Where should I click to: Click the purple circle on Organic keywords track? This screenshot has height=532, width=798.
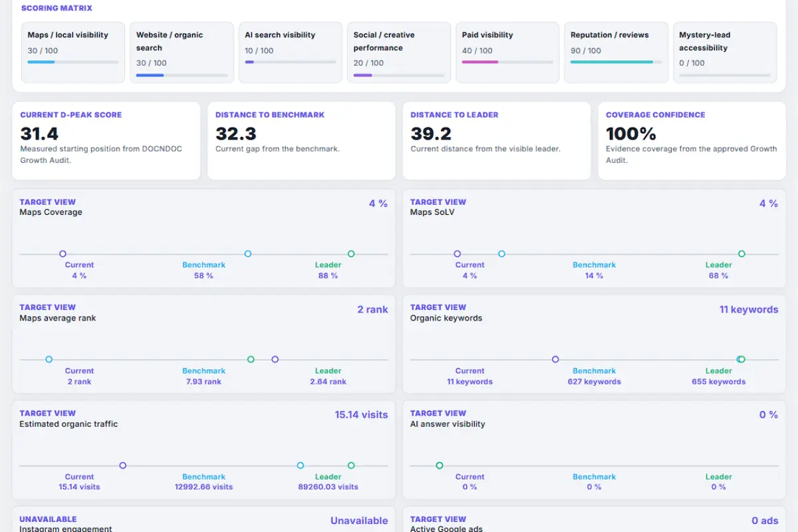(x=555, y=360)
